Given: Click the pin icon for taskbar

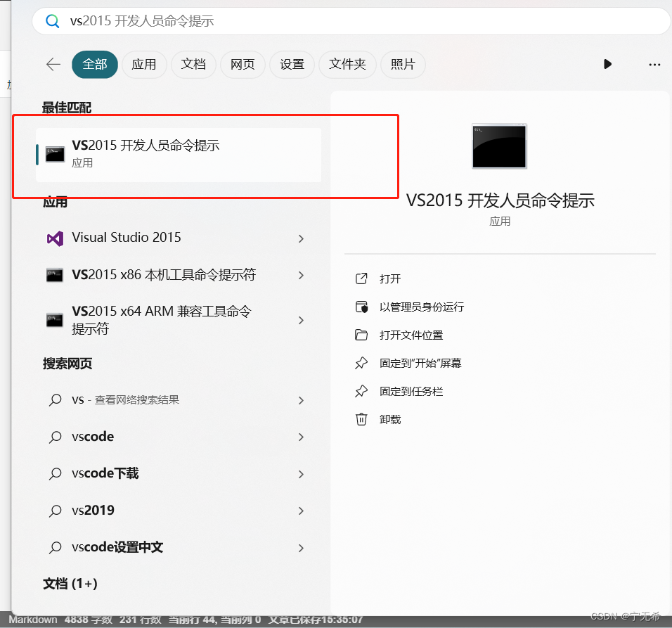Looking at the screenshot, I should click(x=361, y=391).
